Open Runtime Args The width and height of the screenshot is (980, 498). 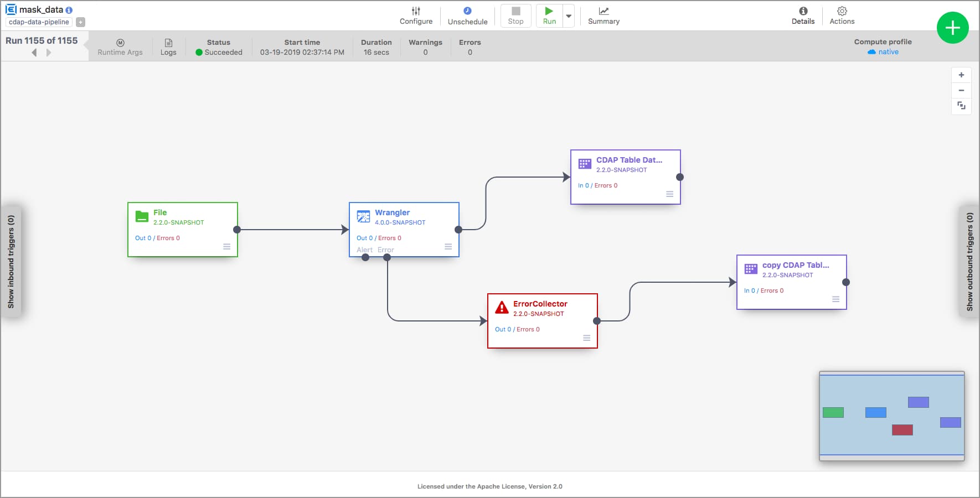coord(120,47)
